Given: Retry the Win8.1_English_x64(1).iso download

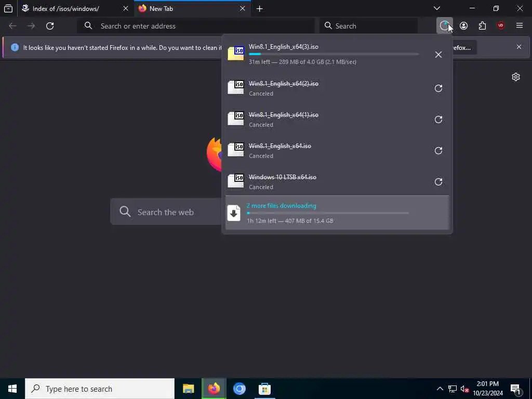Looking at the screenshot, I should (438, 119).
